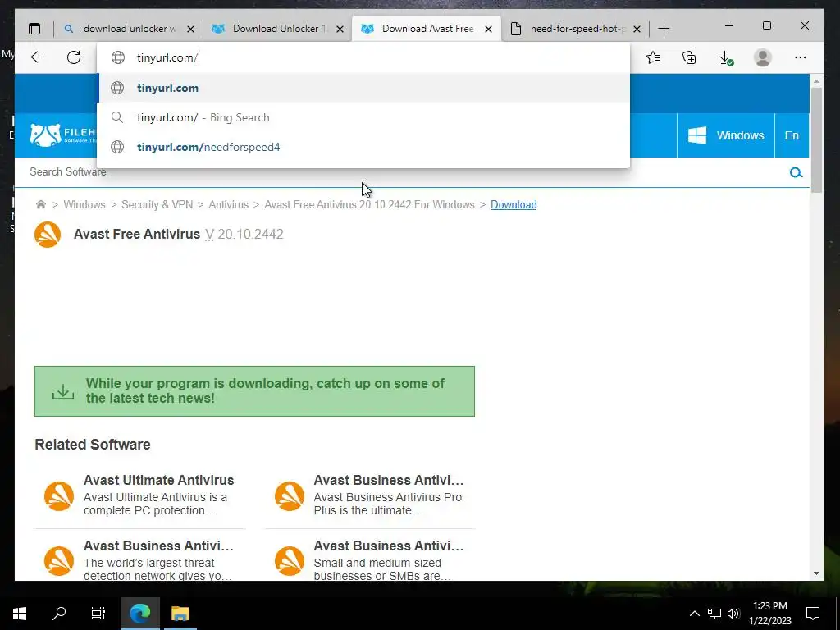The width and height of the screenshot is (840, 630).
Task: Click Avast Free Antivirus 20.10.2442 breadcrumb
Action: (x=370, y=204)
